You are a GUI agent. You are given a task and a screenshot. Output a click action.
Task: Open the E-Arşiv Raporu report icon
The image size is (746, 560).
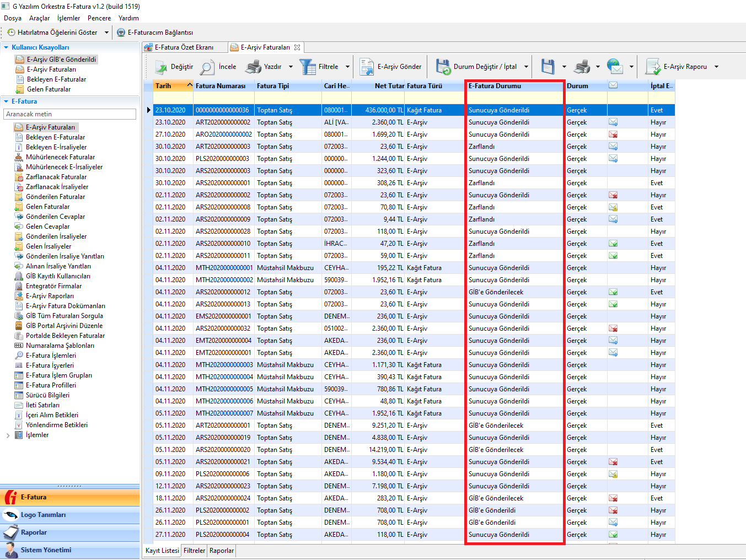click(653, 67)
